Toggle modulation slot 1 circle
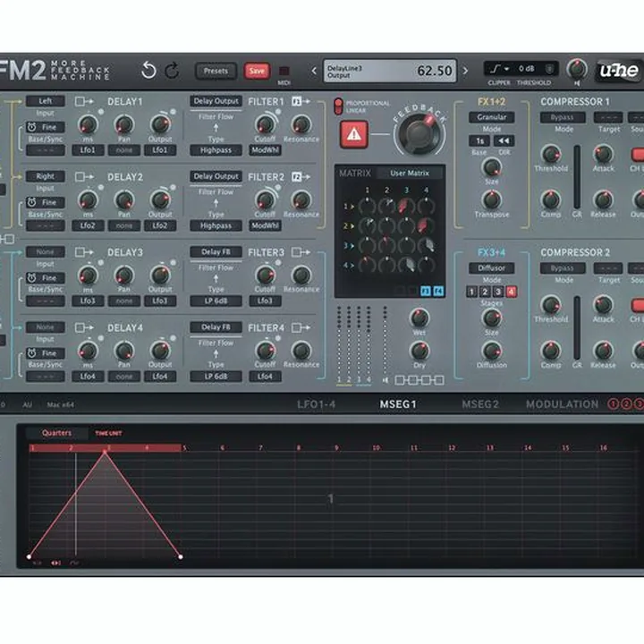 [x=613, y=404]
